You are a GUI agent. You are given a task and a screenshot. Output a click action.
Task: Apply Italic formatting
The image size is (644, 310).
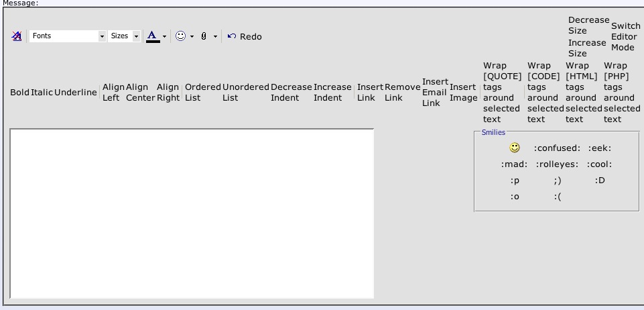click(42, 93)
